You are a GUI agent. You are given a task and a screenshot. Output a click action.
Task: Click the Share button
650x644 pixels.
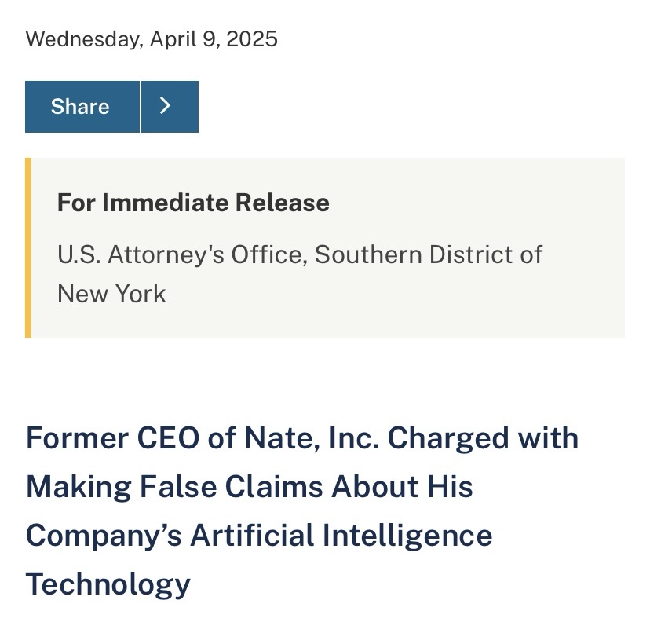click(x=82, y=107)
